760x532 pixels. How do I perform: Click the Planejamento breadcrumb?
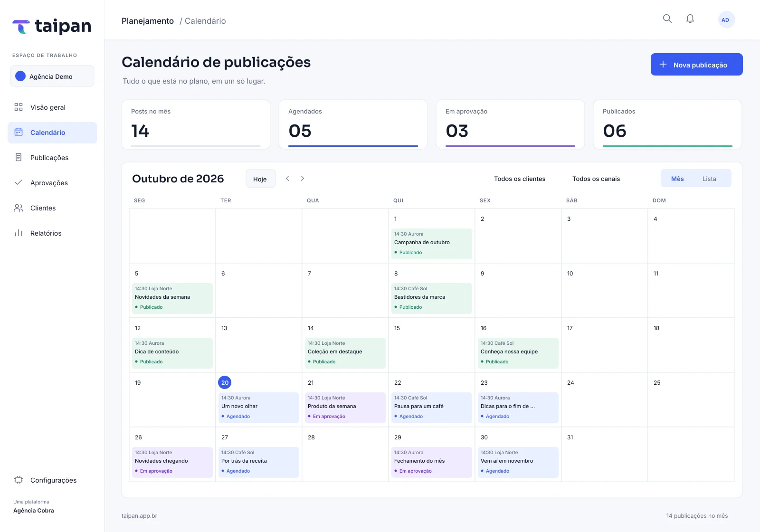pyautogui.click(x=148, y=21)
